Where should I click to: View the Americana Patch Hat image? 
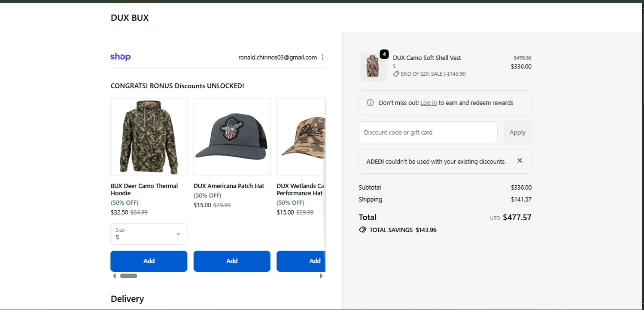click(232, 138)
